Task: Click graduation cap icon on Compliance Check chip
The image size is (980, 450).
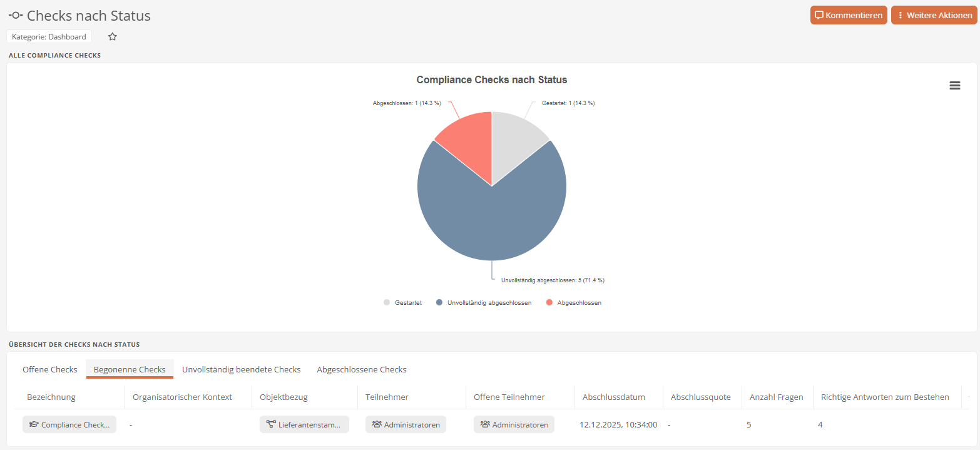Action: [x=34, y=425]
